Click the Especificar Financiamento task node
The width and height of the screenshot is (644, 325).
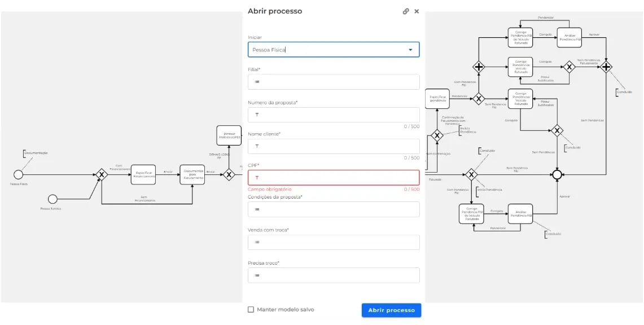143,175
